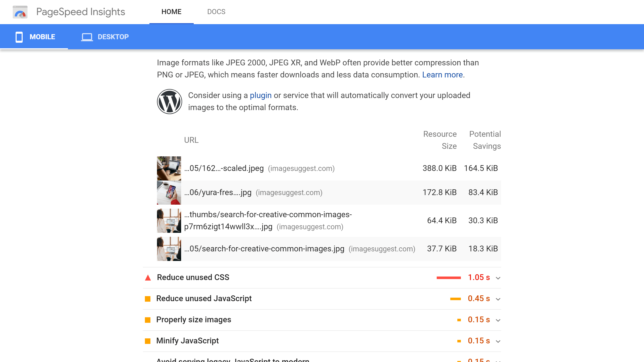
Task: Click the orange square icon beside Properly size images
Action: [148, 320]
